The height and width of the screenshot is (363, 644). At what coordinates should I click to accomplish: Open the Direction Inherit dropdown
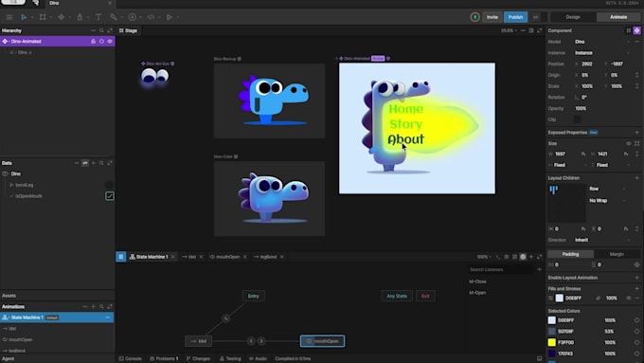point(602,240)
